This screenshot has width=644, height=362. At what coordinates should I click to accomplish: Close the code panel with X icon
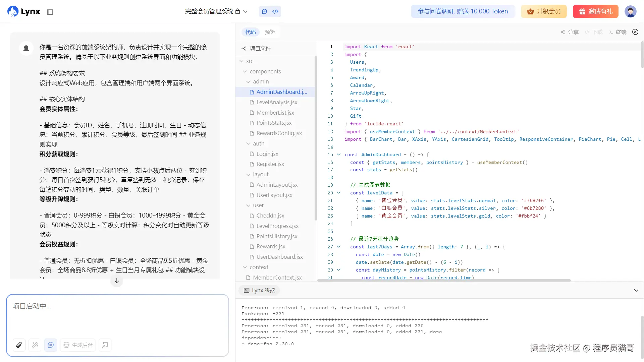click(635, 32)
